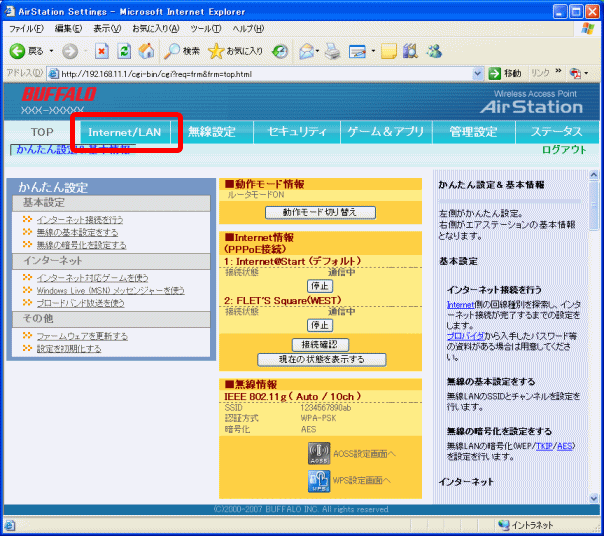Open the ファームウェアを更新する link
The image size is (604, 536).
click(x=82, y=336)
